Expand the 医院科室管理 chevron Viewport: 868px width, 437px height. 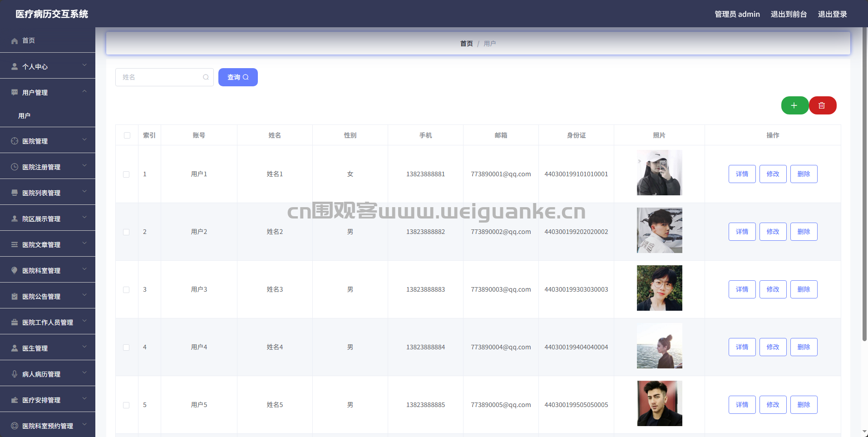pyautogui.click(x=84, y=269)
